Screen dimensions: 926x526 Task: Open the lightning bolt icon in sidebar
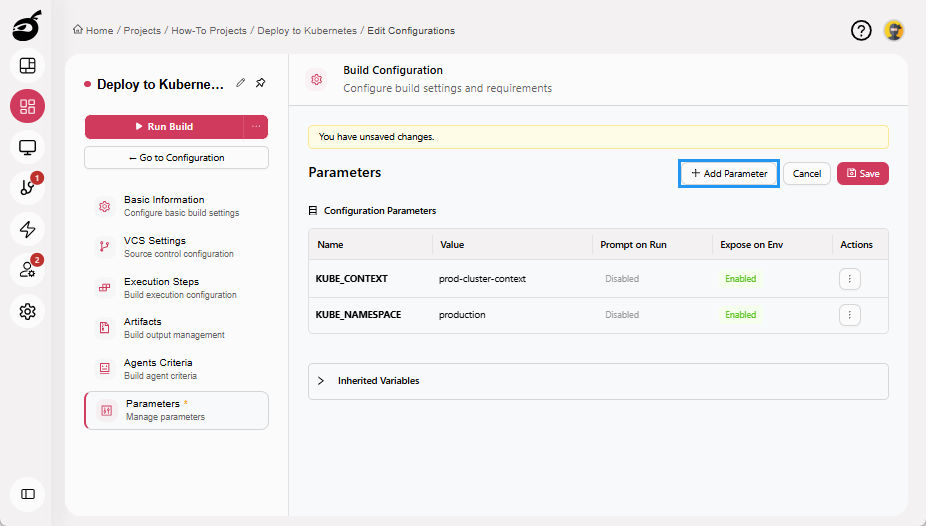pyautogui.click(x=27, y=229)
